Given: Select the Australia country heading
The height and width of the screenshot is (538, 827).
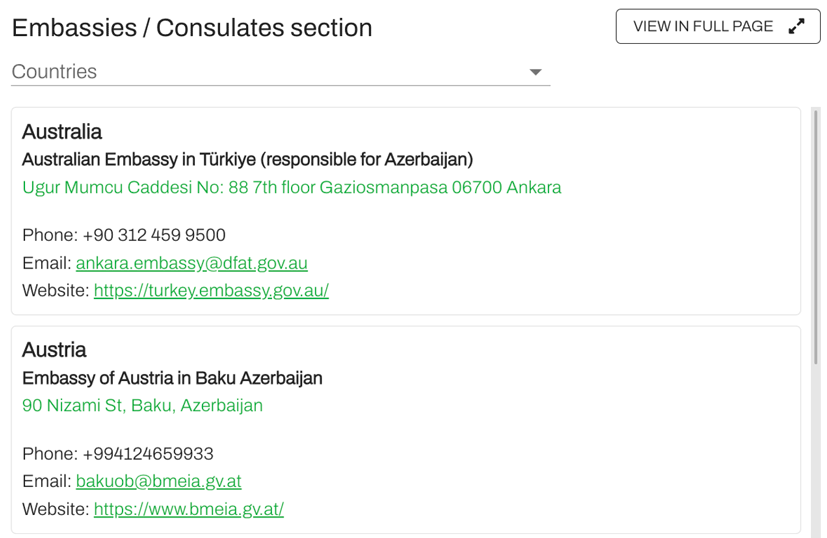Looking at the screenshot, I should (x=62, y=132).
